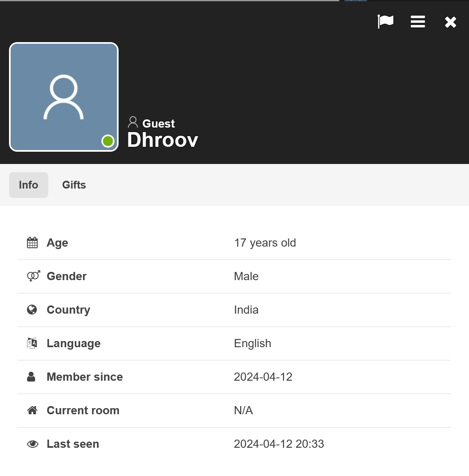
Task: Click the '17 years old' age value
Action: point(265,243)
